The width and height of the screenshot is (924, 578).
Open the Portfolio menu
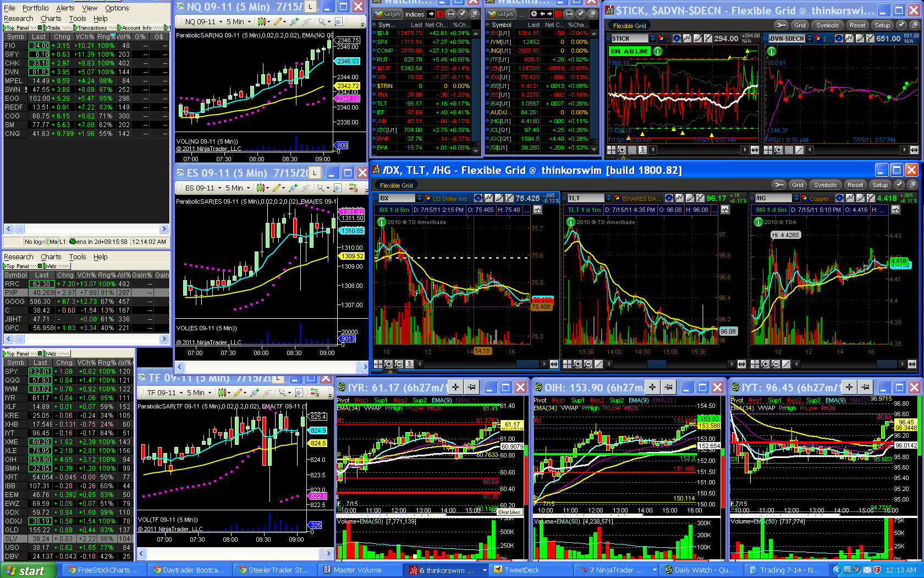36,8
